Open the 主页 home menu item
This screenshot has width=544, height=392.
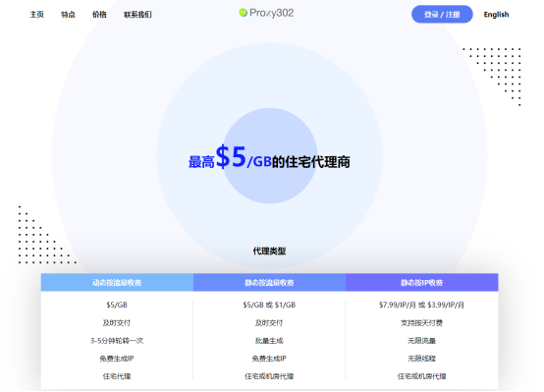click(36, 14)
